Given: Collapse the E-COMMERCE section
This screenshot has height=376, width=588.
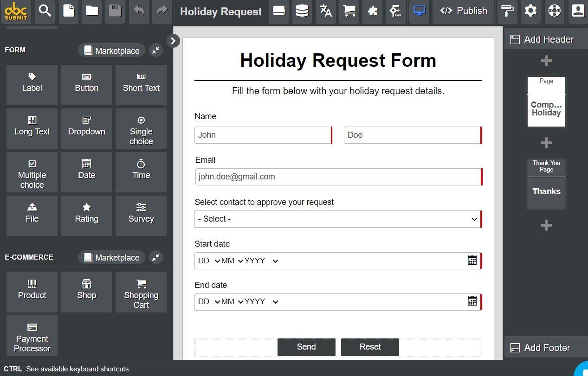Looking at the screenshot, I should pos(156,257).
